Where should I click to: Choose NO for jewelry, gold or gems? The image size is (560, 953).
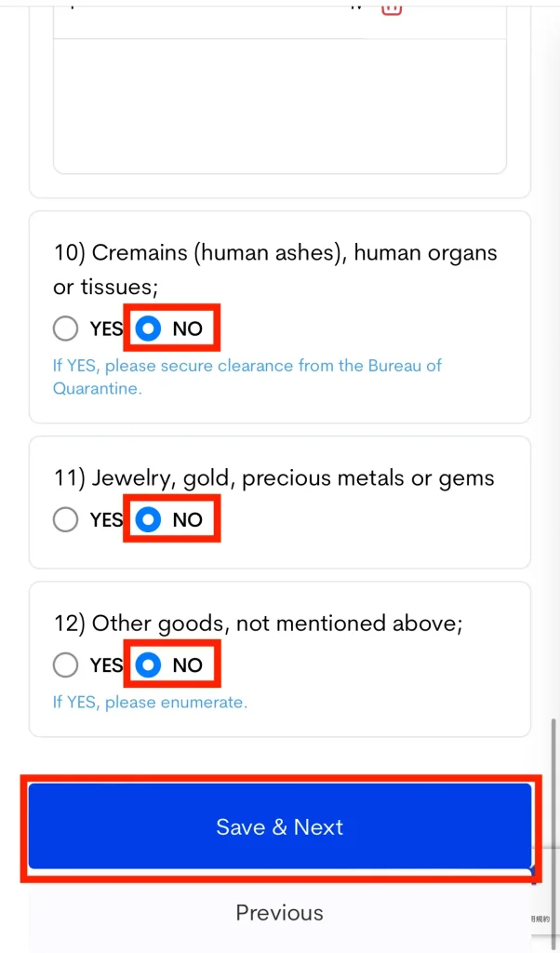pos(149,519)
